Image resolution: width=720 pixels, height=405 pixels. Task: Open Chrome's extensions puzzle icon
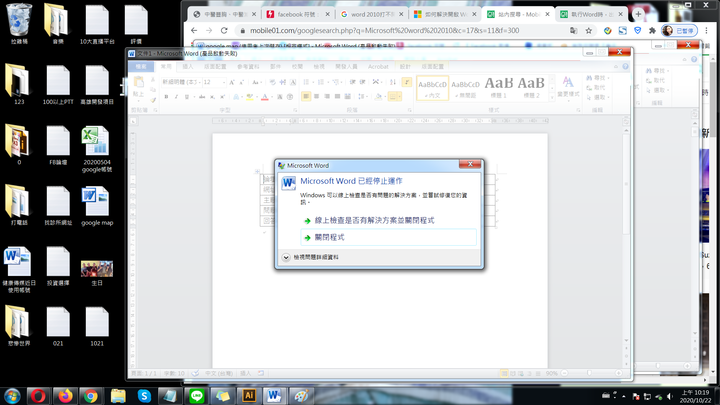(652, 31)
